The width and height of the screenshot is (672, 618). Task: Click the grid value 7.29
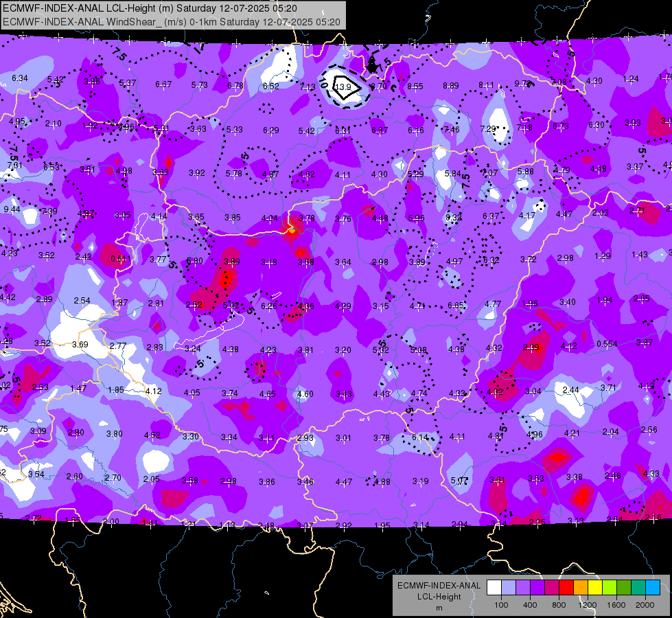coord(488,128)
